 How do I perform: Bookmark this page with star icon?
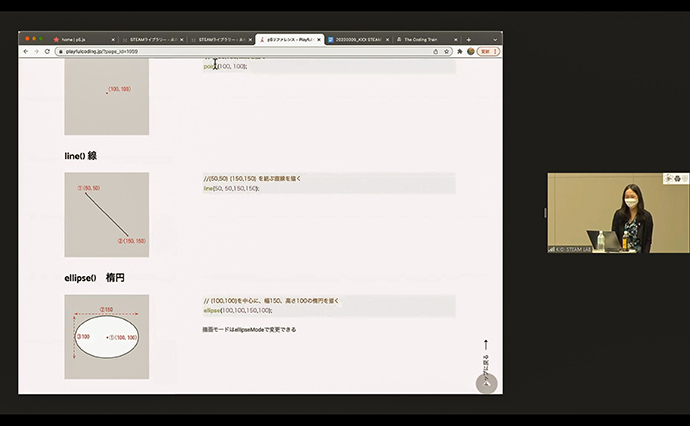(x=445, y=51)
